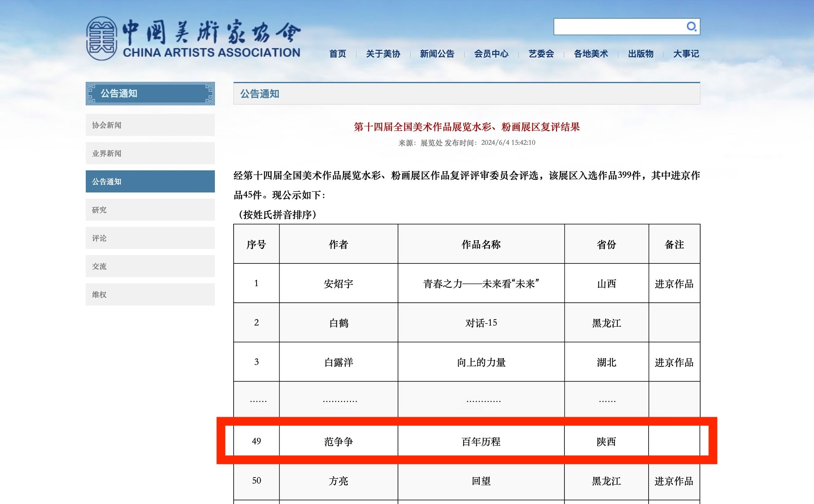Image resolution: width=814 pixels, height=504 pixels.
Task: Open the 会员中心 navigation entry
Action: click(491, 54)
